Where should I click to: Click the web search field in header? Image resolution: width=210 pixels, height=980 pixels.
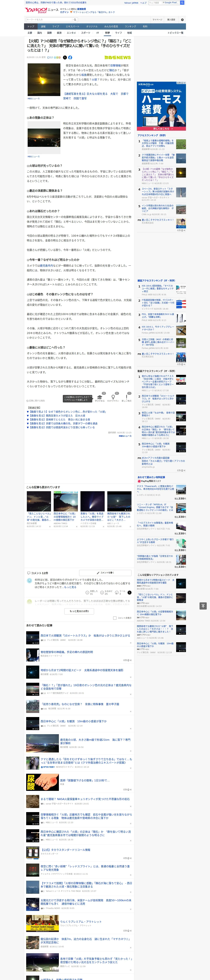click(x=155, y=3)
